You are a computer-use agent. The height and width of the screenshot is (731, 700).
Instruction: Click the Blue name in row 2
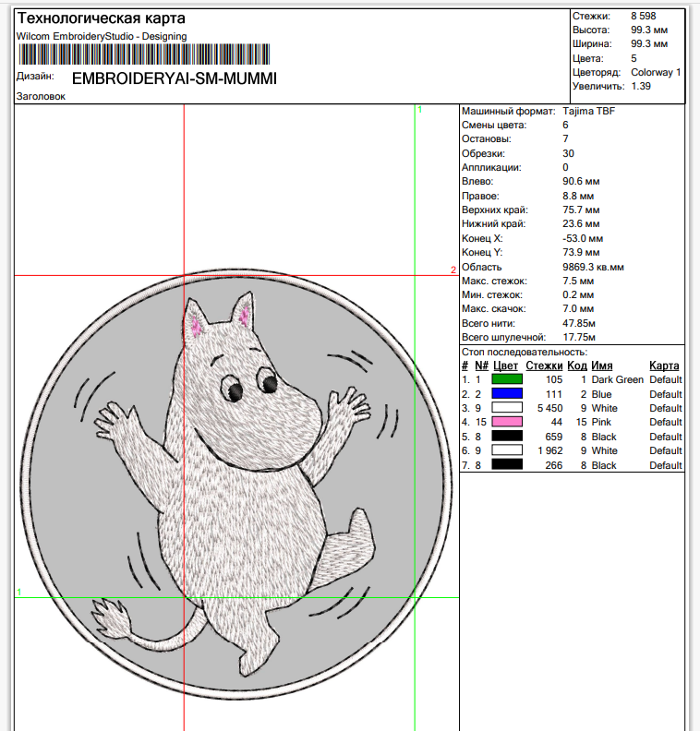pos(601,394)
